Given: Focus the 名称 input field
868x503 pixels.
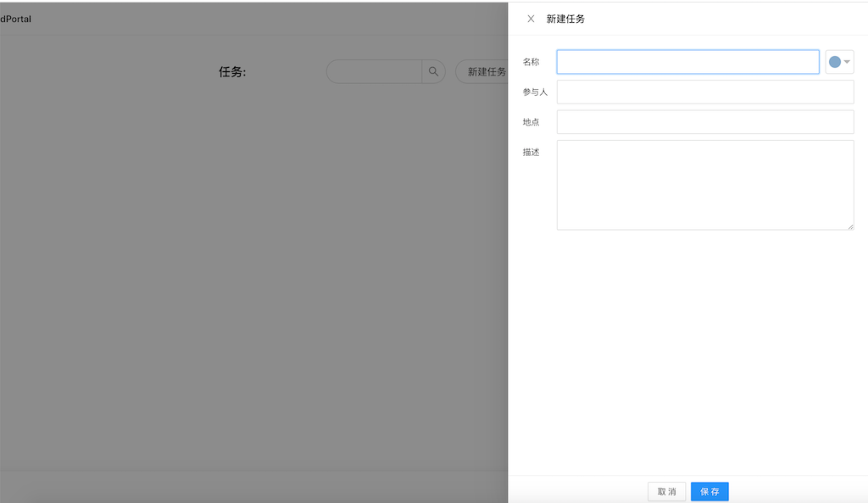Looking at the screenshot, I should pyautogui.click(x=687, y=61).
